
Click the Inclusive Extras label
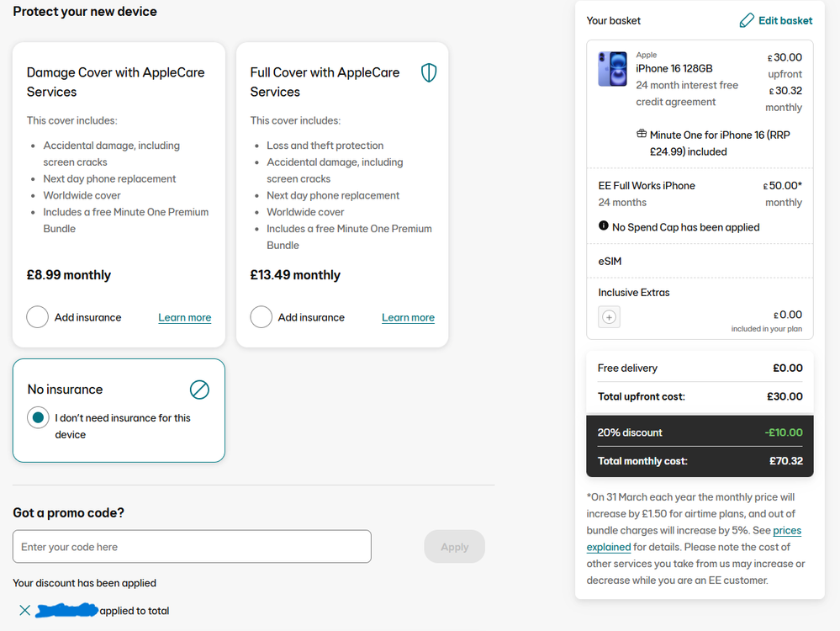tap(634, 292)
